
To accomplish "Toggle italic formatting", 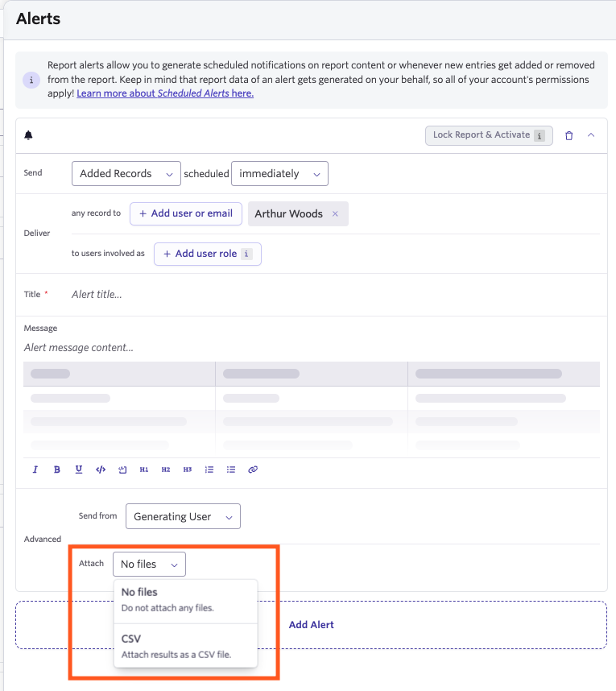I will point(35,470).
